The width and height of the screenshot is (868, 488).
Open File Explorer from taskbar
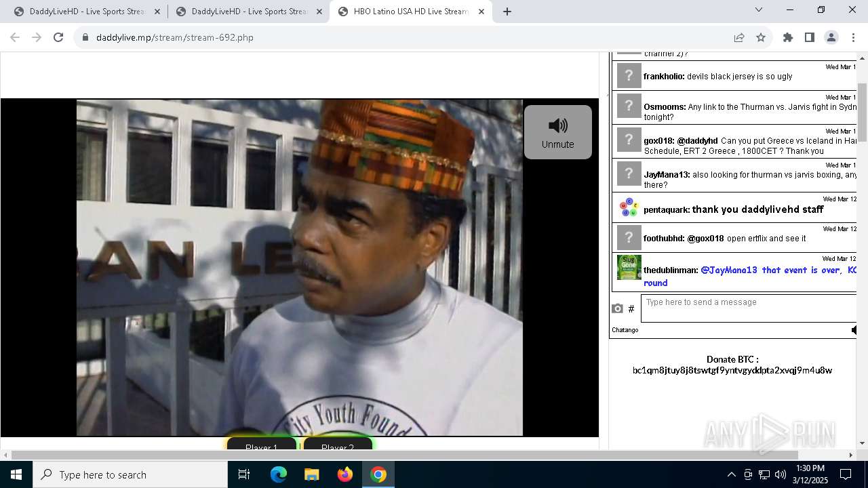pos(312,474)
